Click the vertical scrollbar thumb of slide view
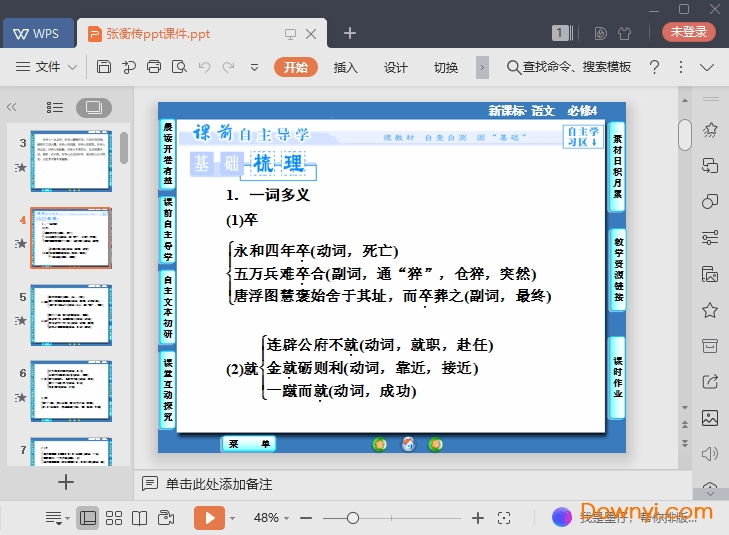Viewport: 729px width, 535px height. [x=685, y=135]
